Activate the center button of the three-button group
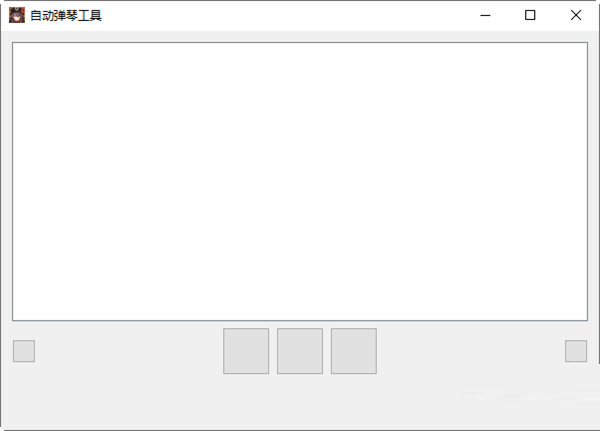This screenshot has width=600, height=431. (300, 351)
